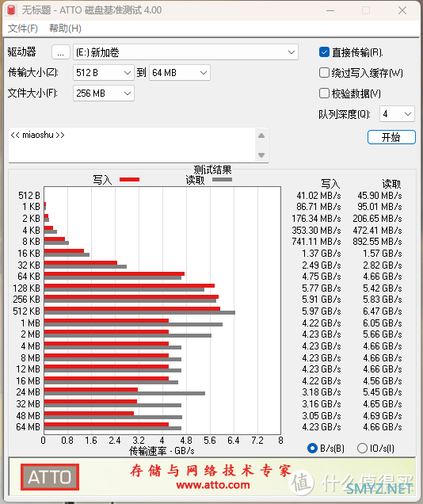The width and height of the screenshot is (423, 504).
Task: Uncheck the 直接传输(R) checkbox
Action: [324, 52]
